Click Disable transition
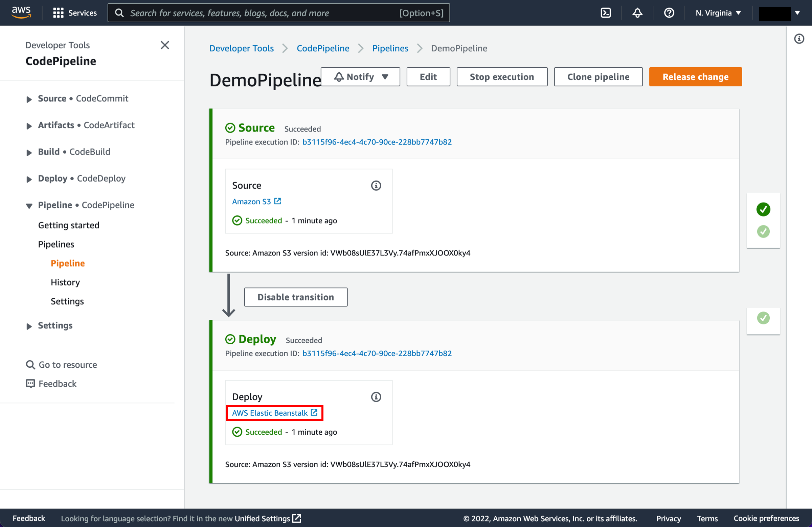The image size is (812, 527). click(296, 297)
